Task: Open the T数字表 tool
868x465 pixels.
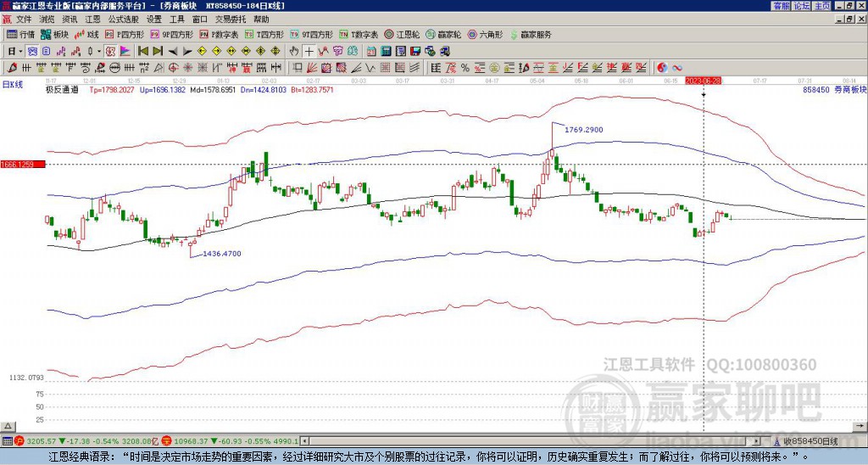Action: click(359, 34)
